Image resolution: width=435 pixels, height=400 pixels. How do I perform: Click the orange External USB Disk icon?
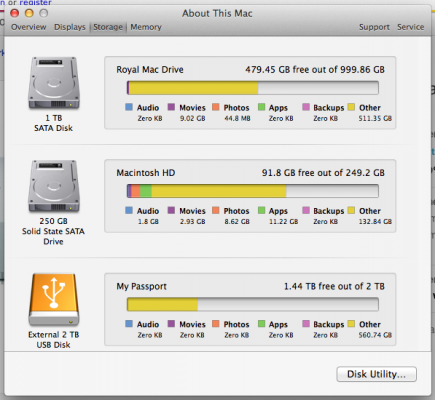[54, 300]
